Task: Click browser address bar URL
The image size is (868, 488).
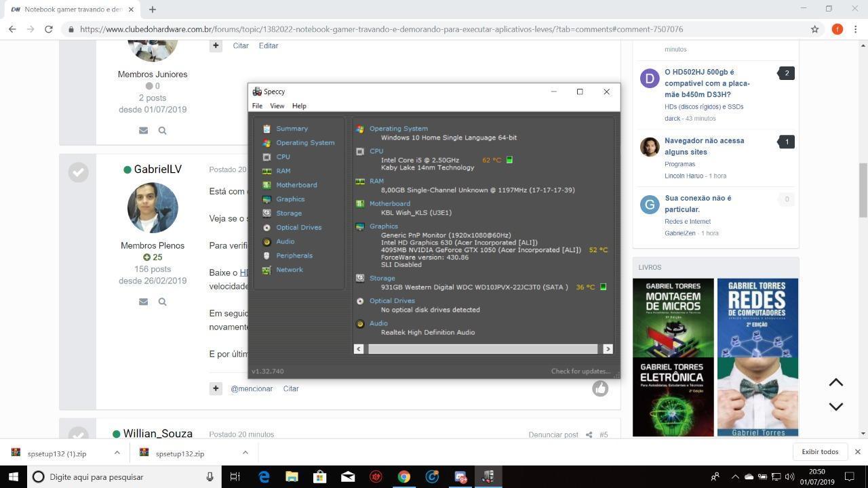Action: [x=381, y=29]
